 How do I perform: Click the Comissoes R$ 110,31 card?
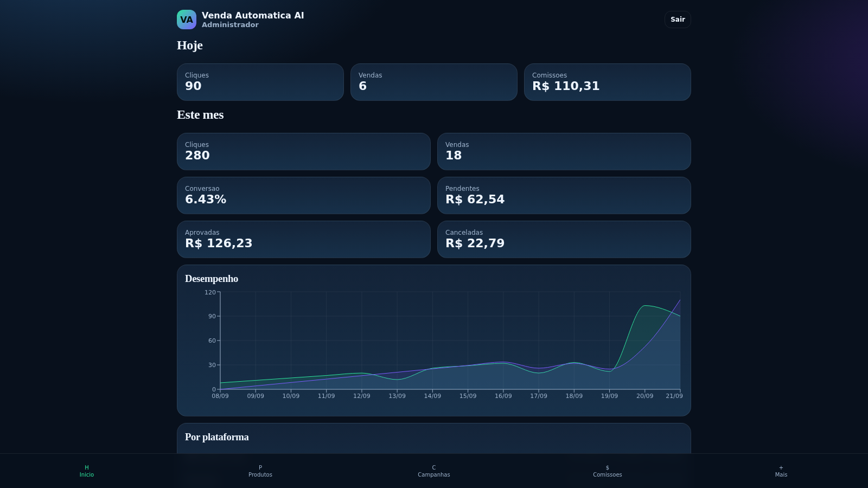coord(608,82)
